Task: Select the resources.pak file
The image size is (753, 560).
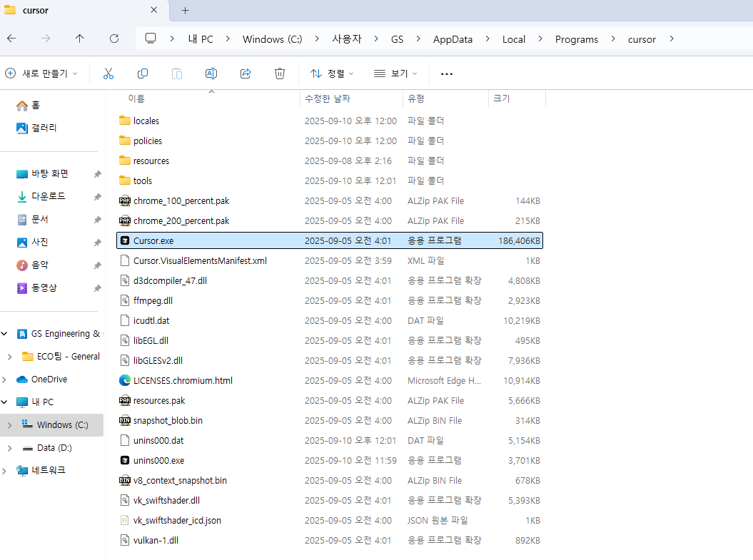Action: (330, 401)
